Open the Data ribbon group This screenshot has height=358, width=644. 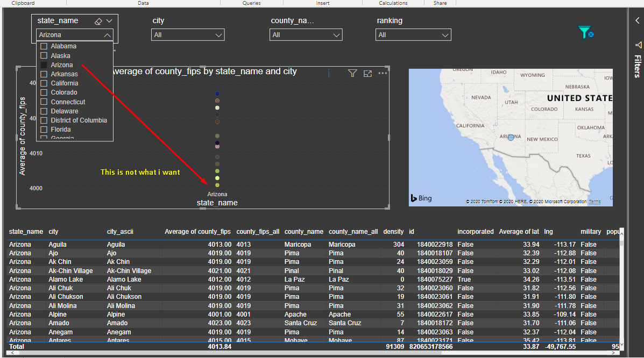point(143,3)
